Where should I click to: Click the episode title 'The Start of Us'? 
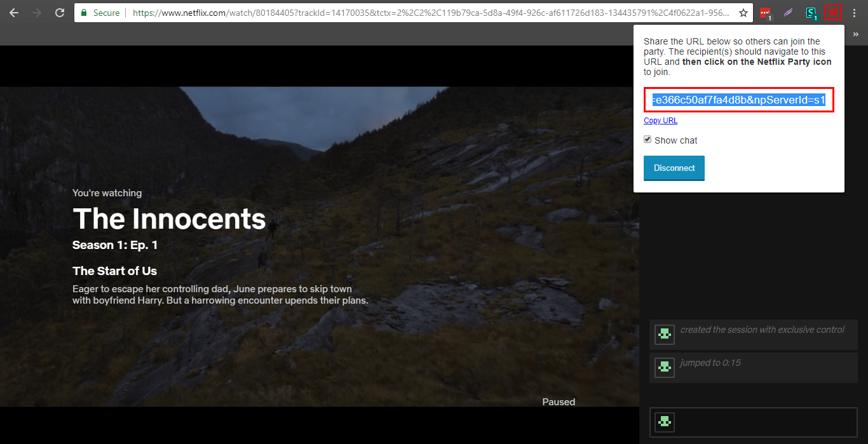(x=114, y=271)
